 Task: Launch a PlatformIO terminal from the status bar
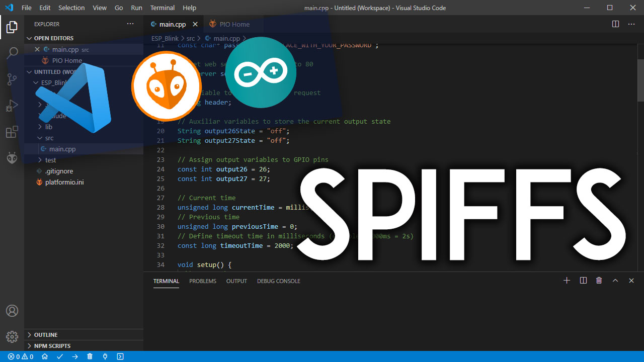pos(120,356)
